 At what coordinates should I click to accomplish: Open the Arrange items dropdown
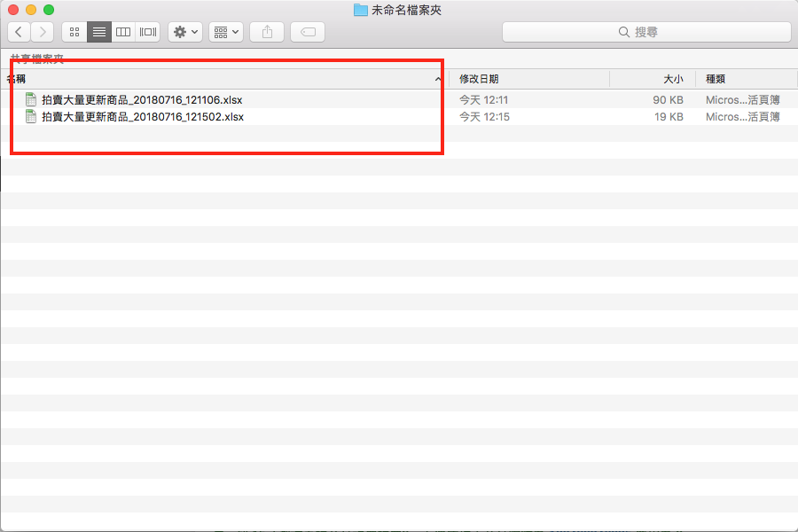tap(226, 32)
